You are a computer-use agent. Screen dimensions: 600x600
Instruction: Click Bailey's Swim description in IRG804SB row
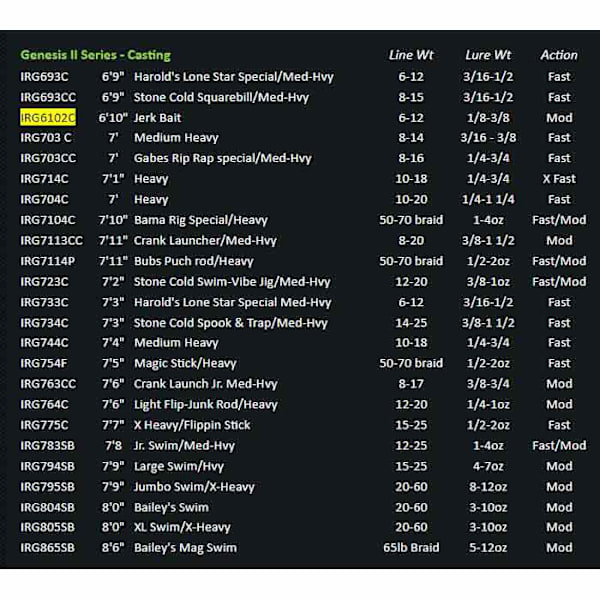[171, 507]
